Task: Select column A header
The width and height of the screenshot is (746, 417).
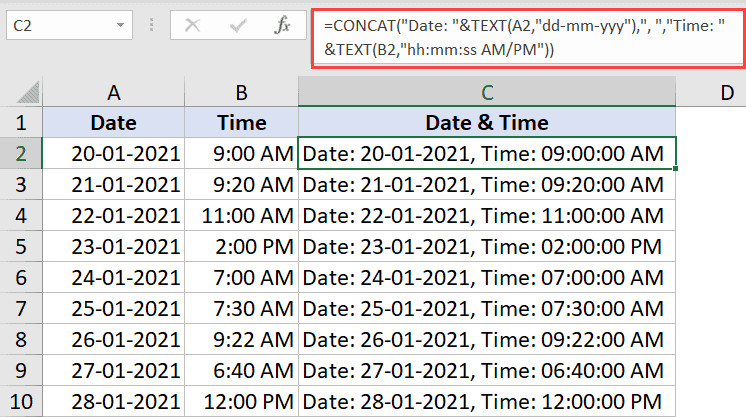Action: (114, 92)
